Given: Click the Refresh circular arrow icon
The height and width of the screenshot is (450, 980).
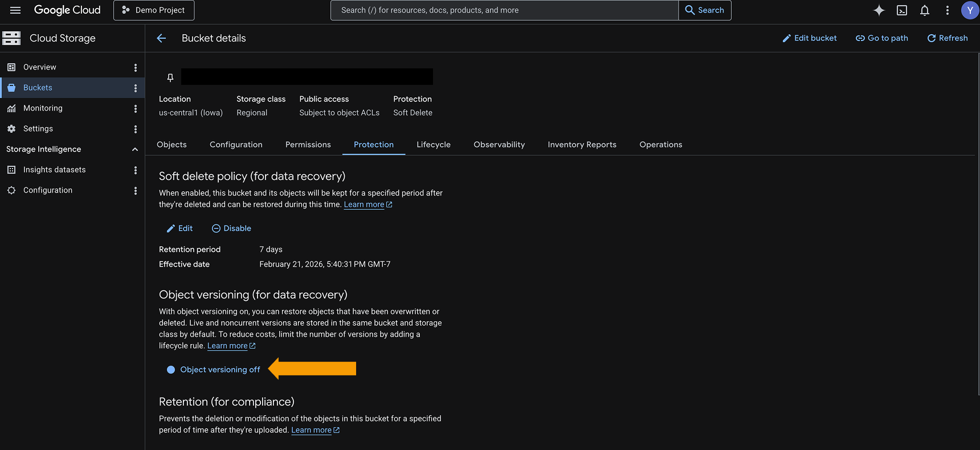Looking at the screenshot, I should pos(932,38).
